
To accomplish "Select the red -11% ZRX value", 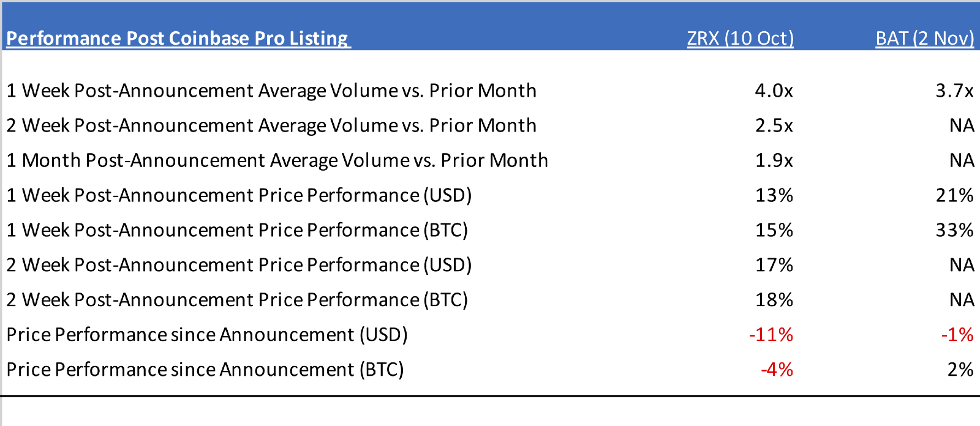I will [x=771, y=335].
